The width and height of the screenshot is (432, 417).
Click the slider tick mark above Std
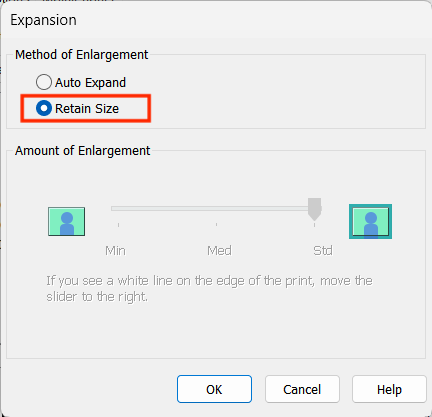pyautogui.click(x=314, y=225)
